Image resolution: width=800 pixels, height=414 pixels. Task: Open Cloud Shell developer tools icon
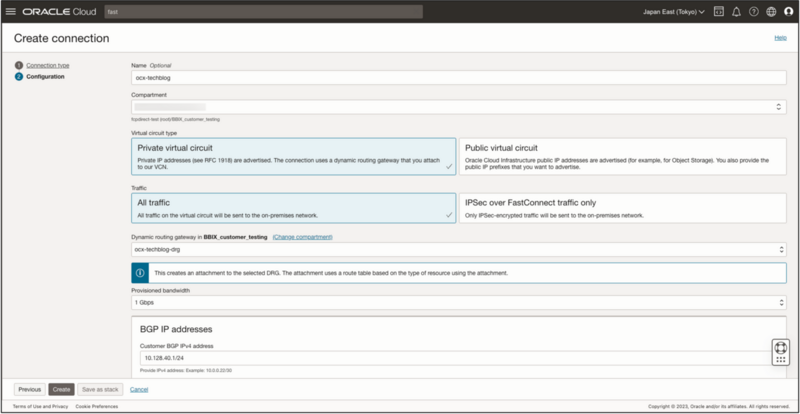(x=718, y=12)
